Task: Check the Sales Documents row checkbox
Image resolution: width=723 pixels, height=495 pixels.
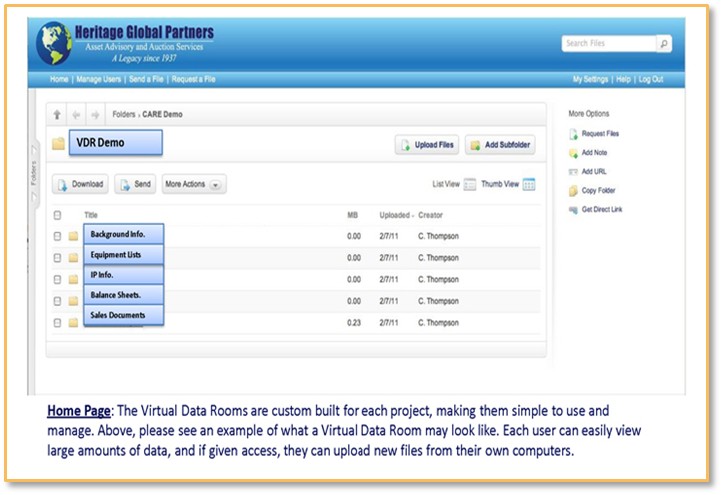Action: tap(57, 323)
